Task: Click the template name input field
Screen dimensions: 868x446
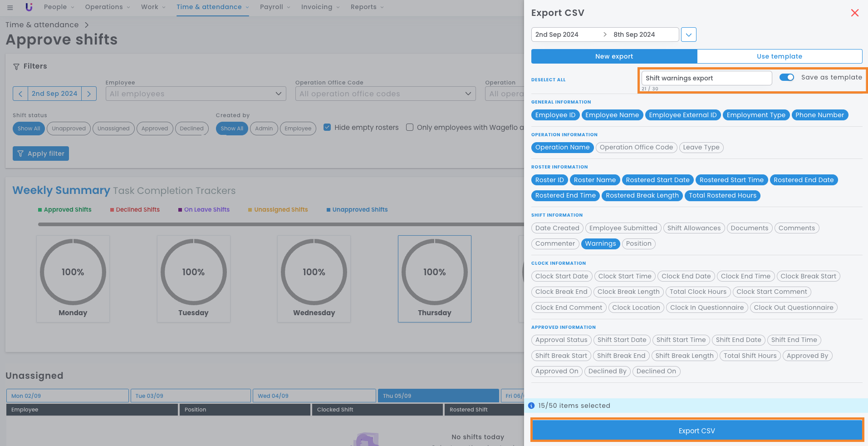Action: 706,78
